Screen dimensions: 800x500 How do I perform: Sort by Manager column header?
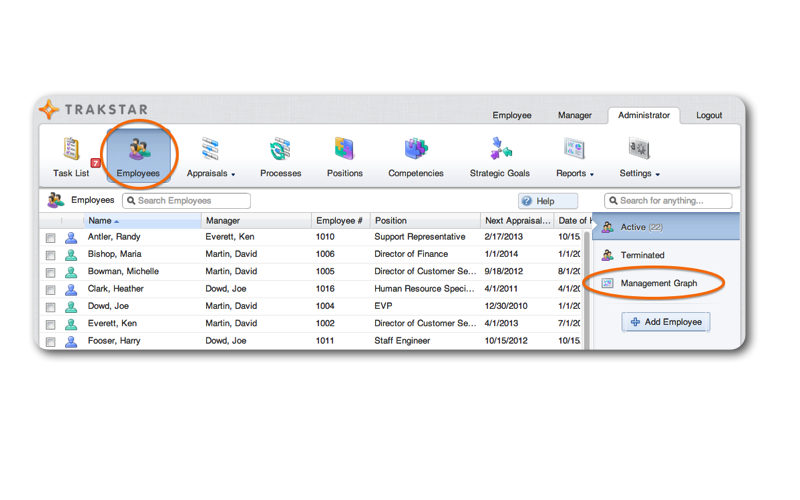pyautogui.click(x=257, y=220)
